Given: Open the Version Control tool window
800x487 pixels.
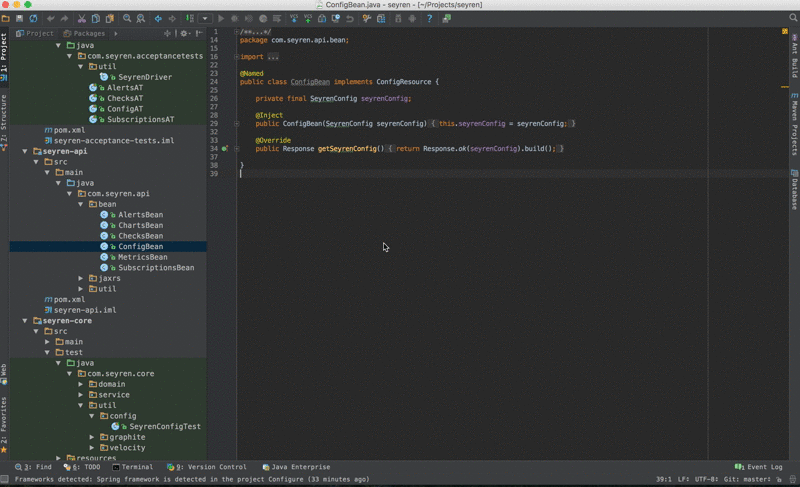Looking at the screenshot, I should [x=207, y=467].
